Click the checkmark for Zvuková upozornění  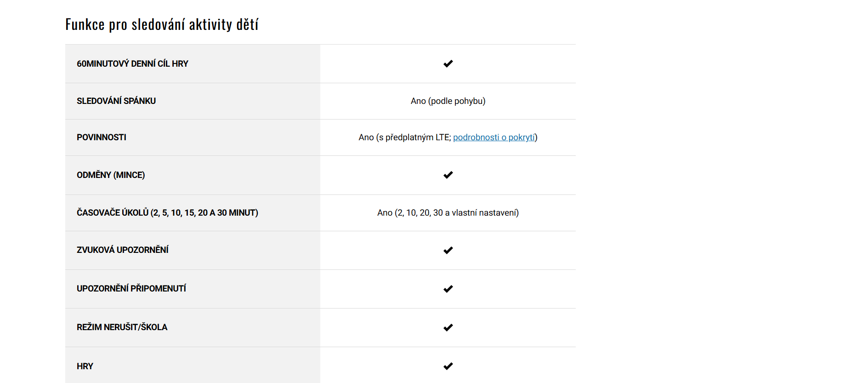(448, 251)
